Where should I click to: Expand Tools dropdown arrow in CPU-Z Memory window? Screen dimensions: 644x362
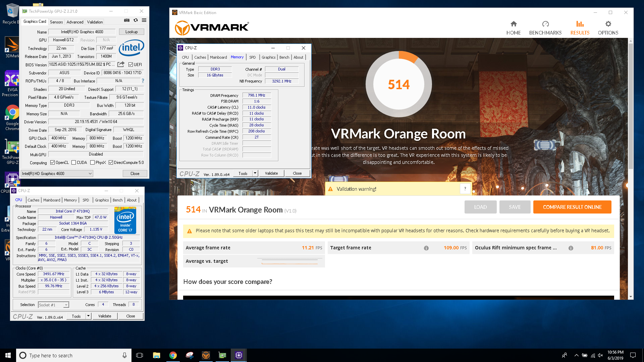tap(255, 173)
